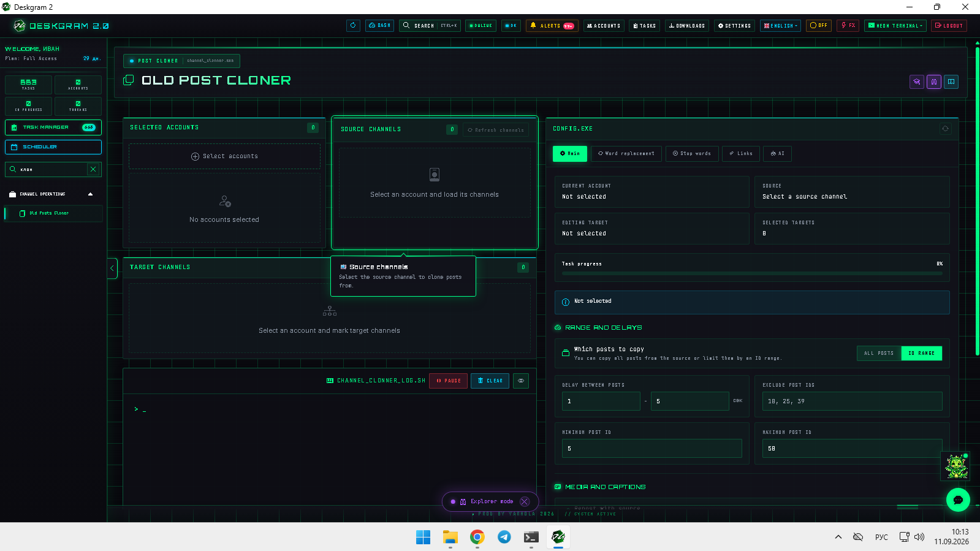Open the Search bar with Ctrl+K hint
Image resolution: width=980 pixels, height=551 pixels.
(430, 26)
